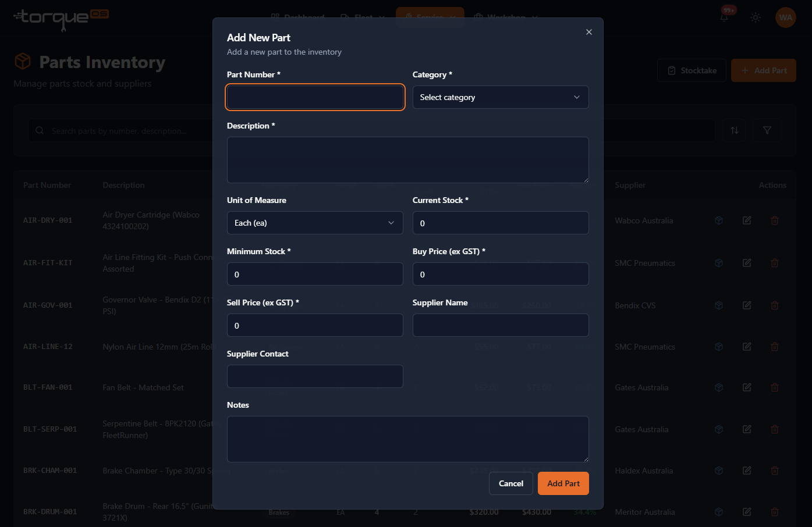
Task: Adjust stock cube icon for BLT-FAN-001
Action: (x=719, y=387)
